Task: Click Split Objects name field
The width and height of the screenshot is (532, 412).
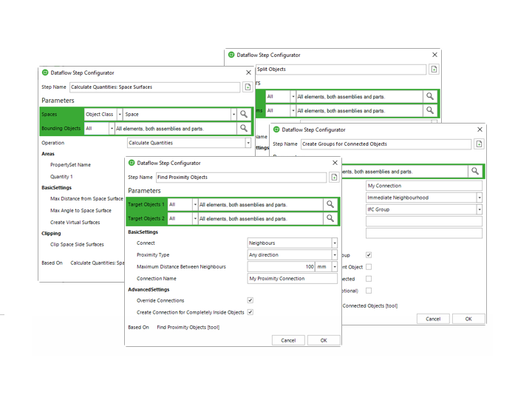Action: coord(341,70)
